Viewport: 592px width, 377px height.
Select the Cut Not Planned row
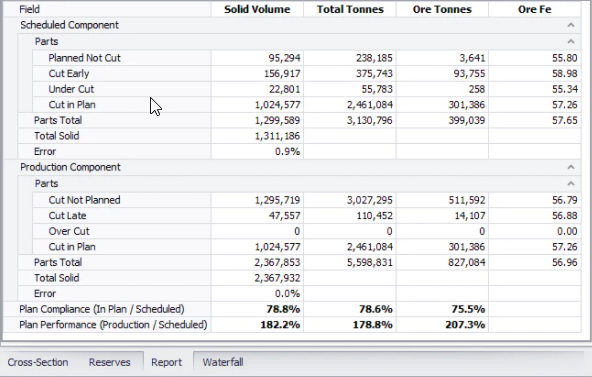click(307, 200)
